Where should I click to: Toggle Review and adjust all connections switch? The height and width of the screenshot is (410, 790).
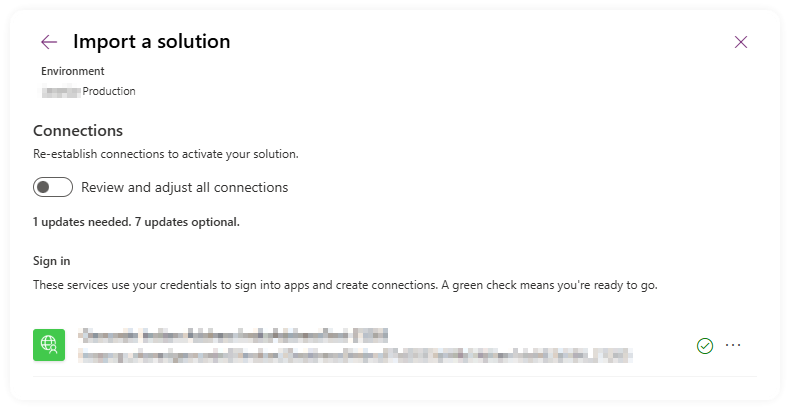pos(53,187)
